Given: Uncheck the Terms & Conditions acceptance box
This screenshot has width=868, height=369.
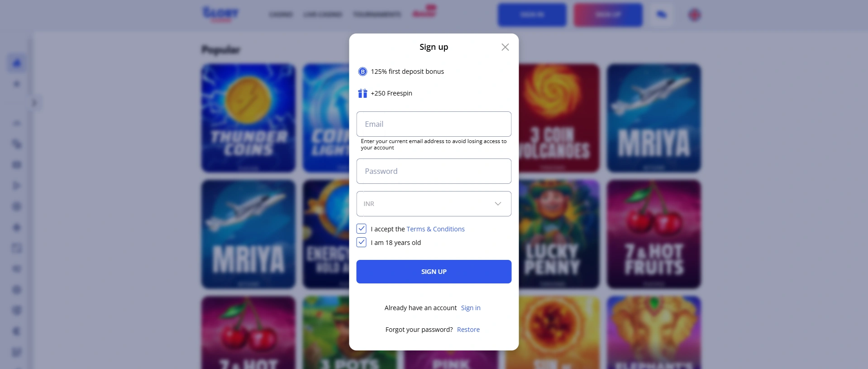Looking at the screenshot, I should click(x=361, y=229).
